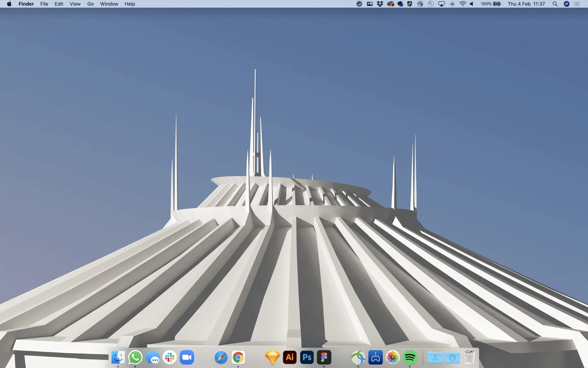
Task: Open Adobe Illustrator from the Dock
Action: tap(290, 357)
